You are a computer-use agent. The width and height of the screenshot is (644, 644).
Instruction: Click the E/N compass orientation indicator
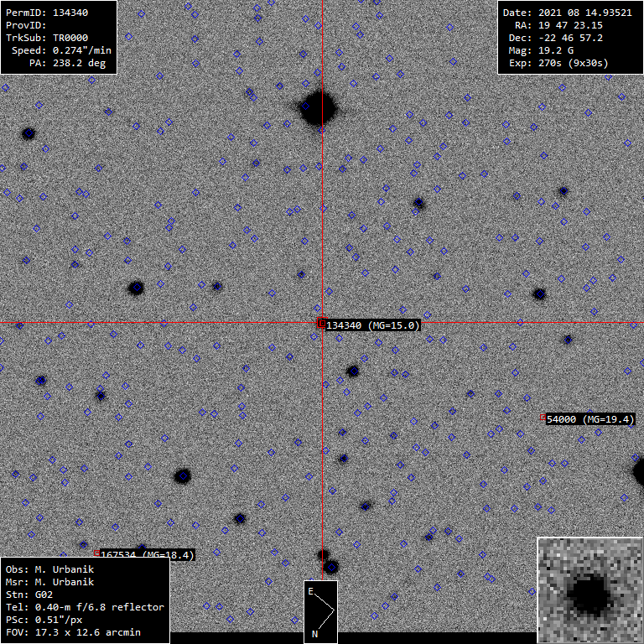(321, 612)
